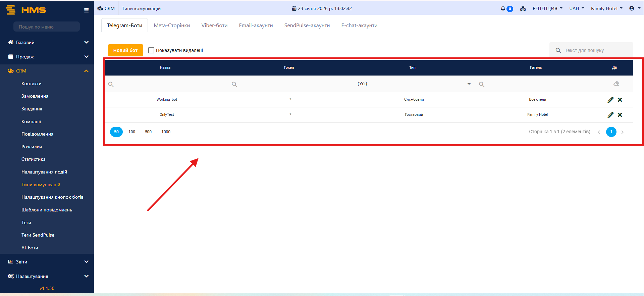Screen dimensions: 644x296
Task: Click the hamburger menu collapse icon
Action: [x=86, y=10]
